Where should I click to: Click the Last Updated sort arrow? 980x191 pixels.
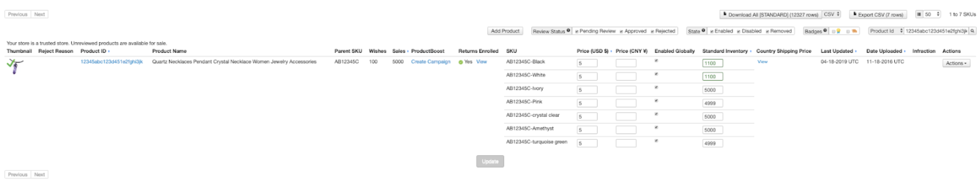[855, 51]
